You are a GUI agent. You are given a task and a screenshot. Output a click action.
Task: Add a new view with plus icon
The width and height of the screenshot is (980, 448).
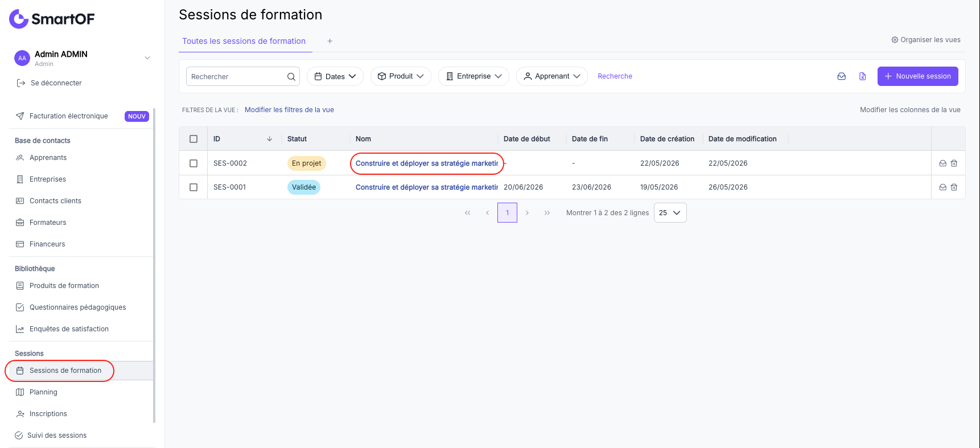coord(330,41)
